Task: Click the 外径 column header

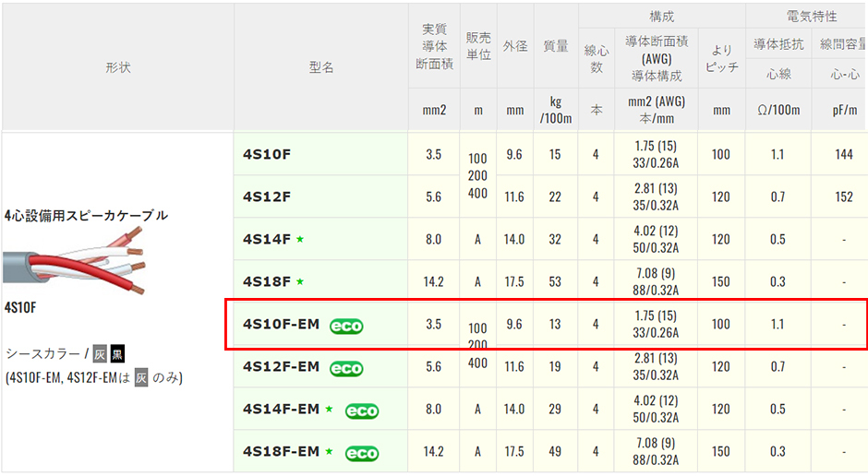Action: [x=515, y=46]
